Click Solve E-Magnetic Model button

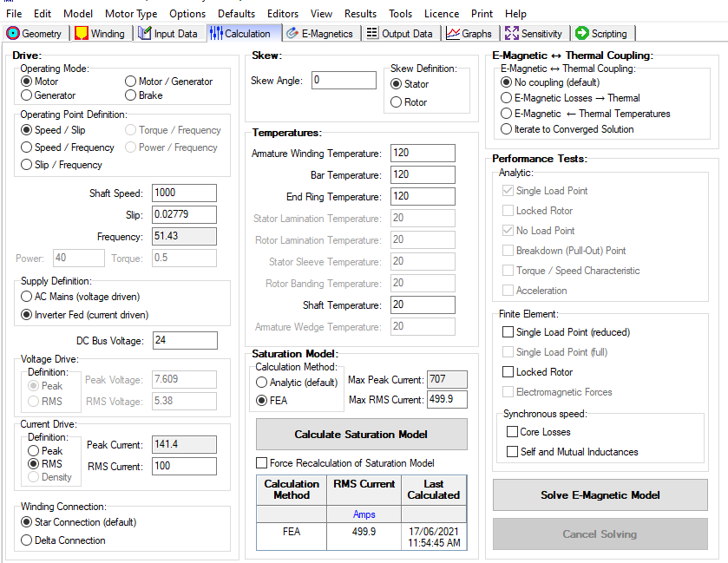600,495
